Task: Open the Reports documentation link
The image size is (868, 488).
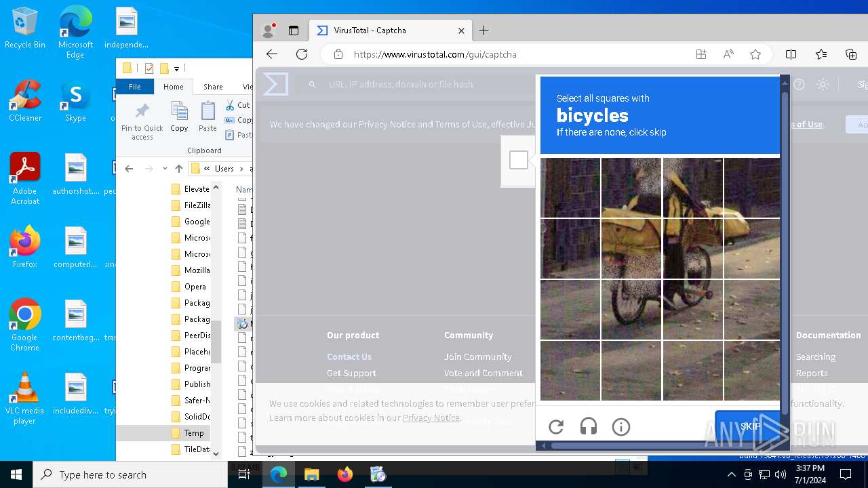Action: (812, 373)
